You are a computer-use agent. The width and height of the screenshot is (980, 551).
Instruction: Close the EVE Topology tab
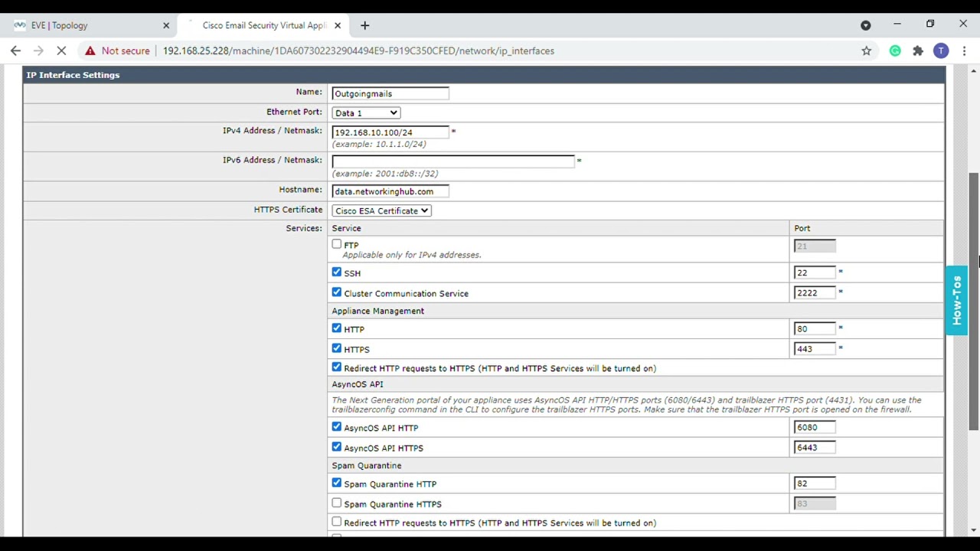166,25
